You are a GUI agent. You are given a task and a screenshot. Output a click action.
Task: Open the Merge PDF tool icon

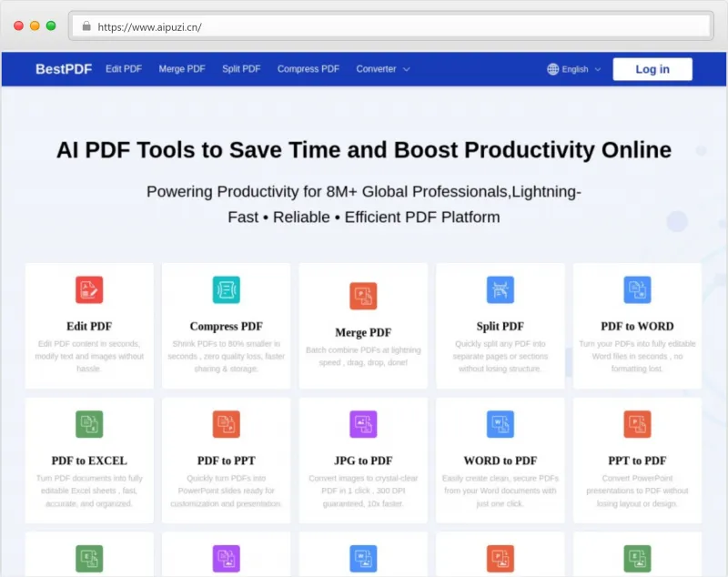[363, 296]
